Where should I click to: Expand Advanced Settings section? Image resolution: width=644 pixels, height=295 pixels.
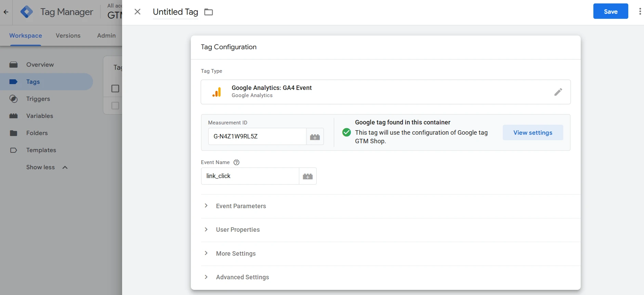tap(391, 277)
